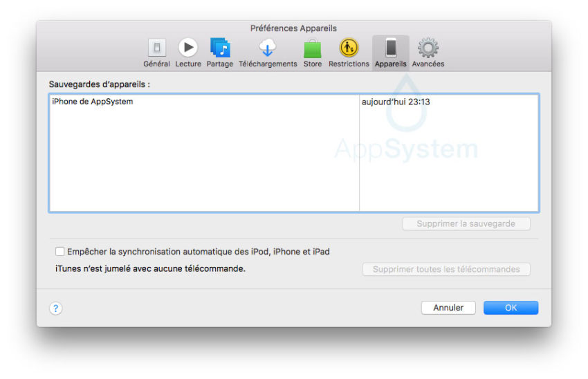
Task: Click the blue help question mark button
Action: tap(56, 308)
